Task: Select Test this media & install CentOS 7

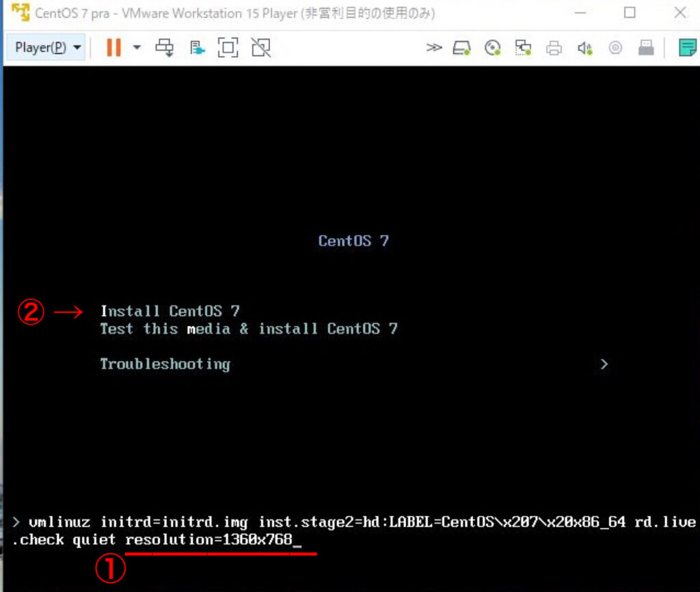Action: pyautogui.click(x=249, y=329)
